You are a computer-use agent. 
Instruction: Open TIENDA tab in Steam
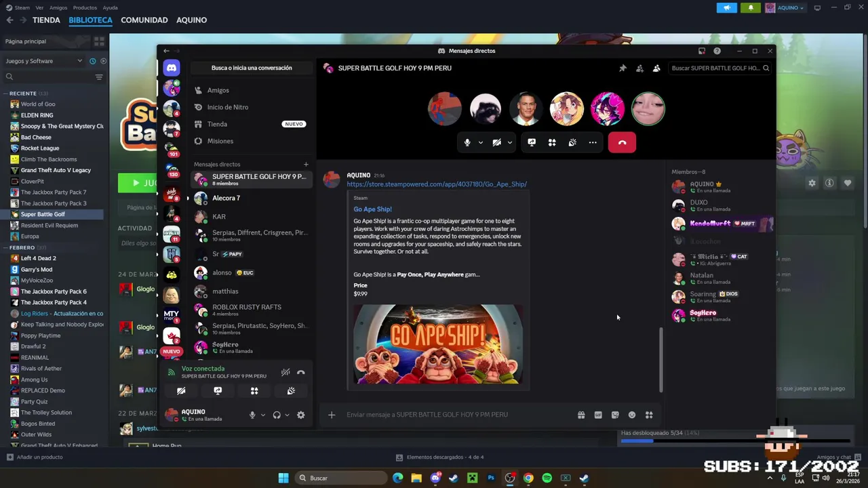(46, 20)
